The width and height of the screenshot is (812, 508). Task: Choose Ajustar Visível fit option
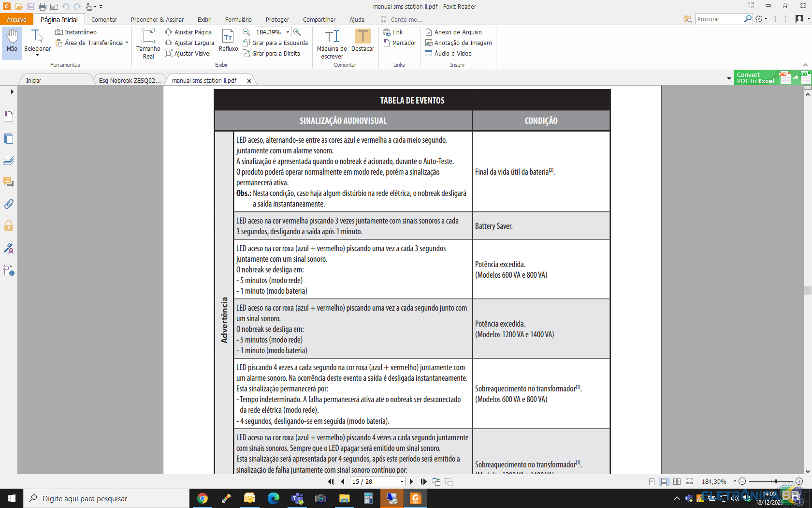pyautogui.click(x=188, y=53)
